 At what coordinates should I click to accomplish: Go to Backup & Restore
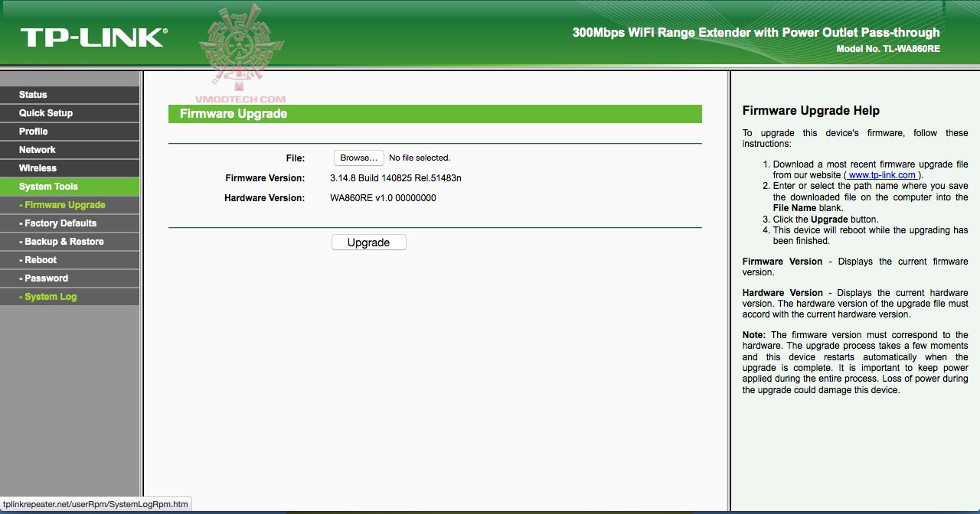pyautogui.click(x=70, y=242)
